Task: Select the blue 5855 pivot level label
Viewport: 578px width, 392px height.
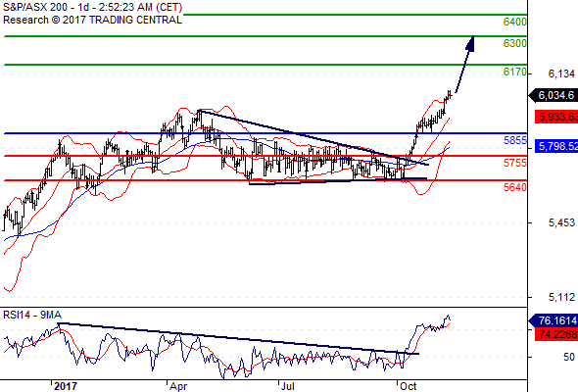Action: pyautogui.click(x=515, y=140)
